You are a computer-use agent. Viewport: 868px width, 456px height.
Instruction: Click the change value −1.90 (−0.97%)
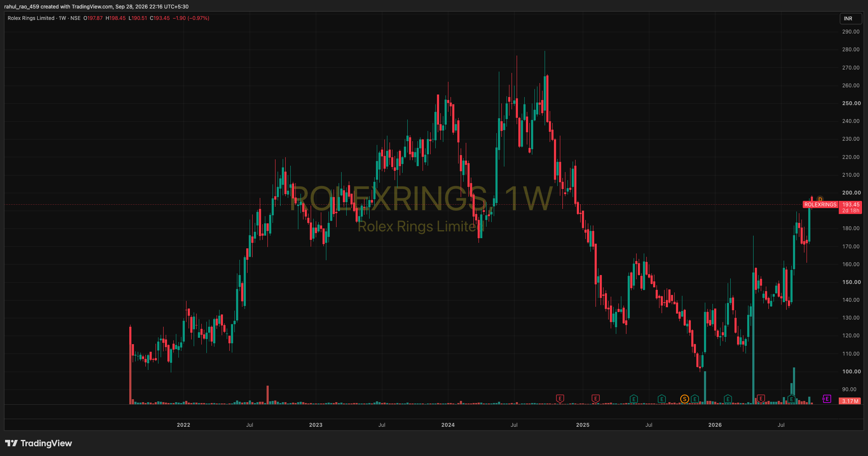191,18
